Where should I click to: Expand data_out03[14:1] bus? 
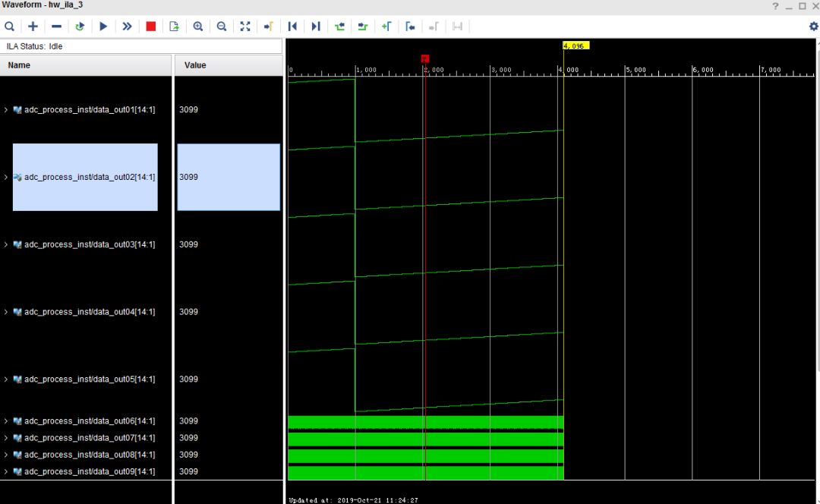[x=6, y=244]
